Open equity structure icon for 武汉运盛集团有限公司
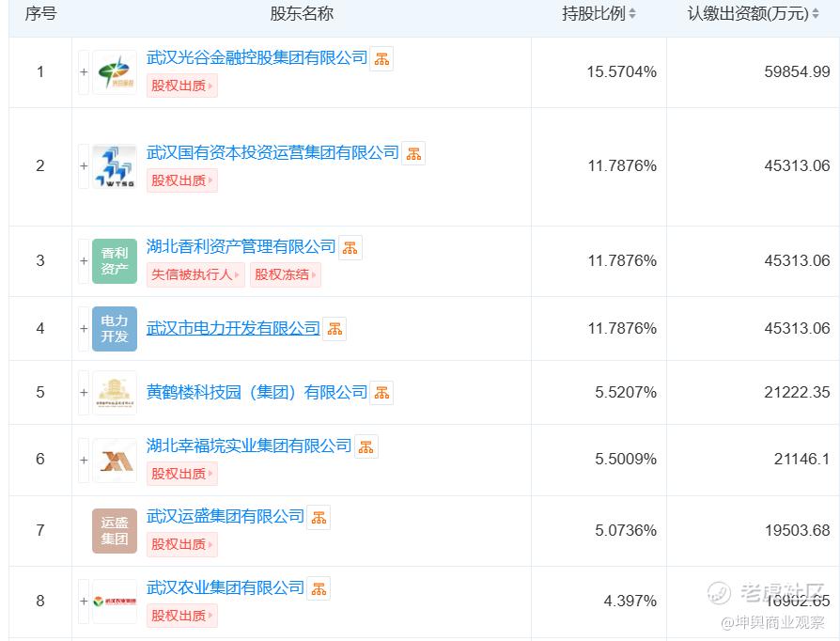Image resolution: width=840 pixels, height=641 pixels. [319, 518]
